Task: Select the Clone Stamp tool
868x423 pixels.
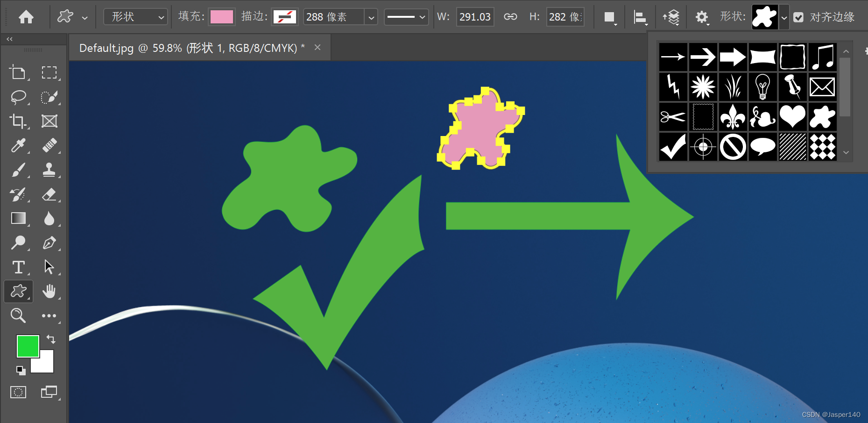Action: [x=49, y=170]
